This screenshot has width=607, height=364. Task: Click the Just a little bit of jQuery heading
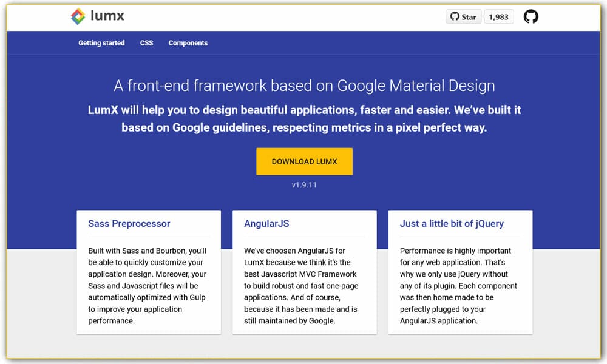(452, 224)
